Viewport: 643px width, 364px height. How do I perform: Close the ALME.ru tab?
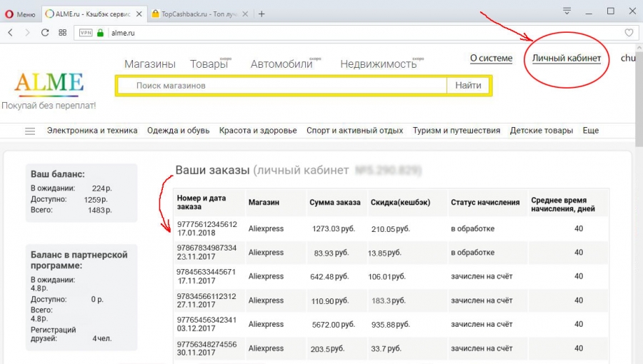[x=139, y=14]
